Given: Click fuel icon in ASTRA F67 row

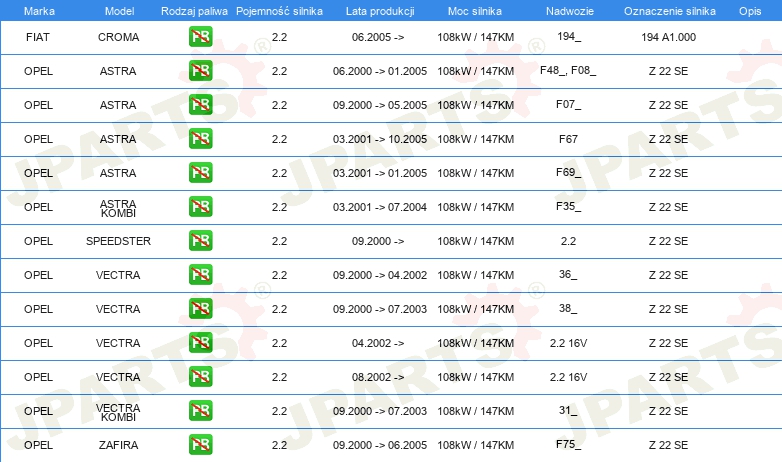Looking at the screenshot, I should pos(200,138).
